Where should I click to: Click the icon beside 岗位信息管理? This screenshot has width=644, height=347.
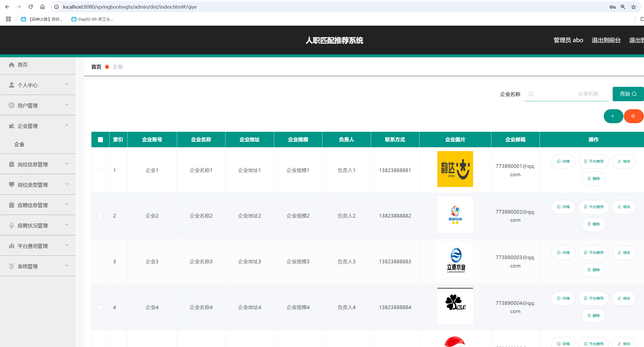coord(11,164)
